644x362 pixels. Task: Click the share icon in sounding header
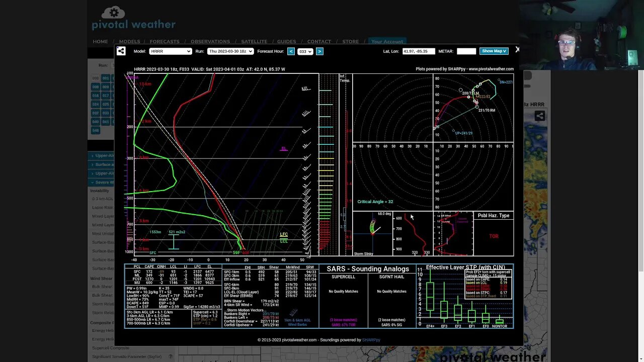(x=121, y=51)
